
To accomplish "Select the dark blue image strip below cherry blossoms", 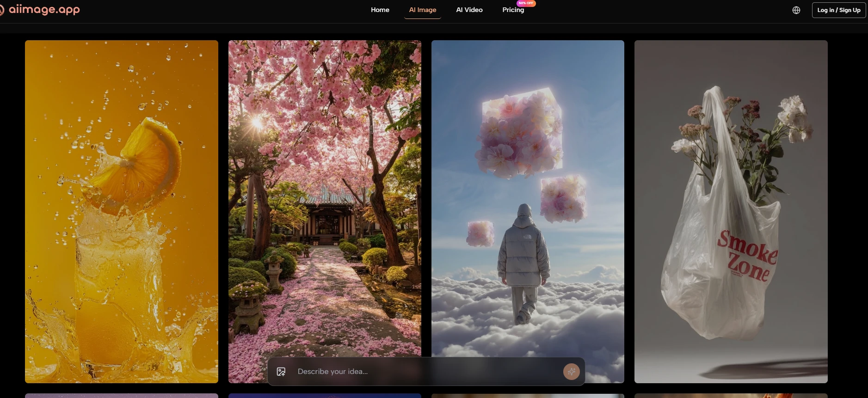I will tap(324, 395).
